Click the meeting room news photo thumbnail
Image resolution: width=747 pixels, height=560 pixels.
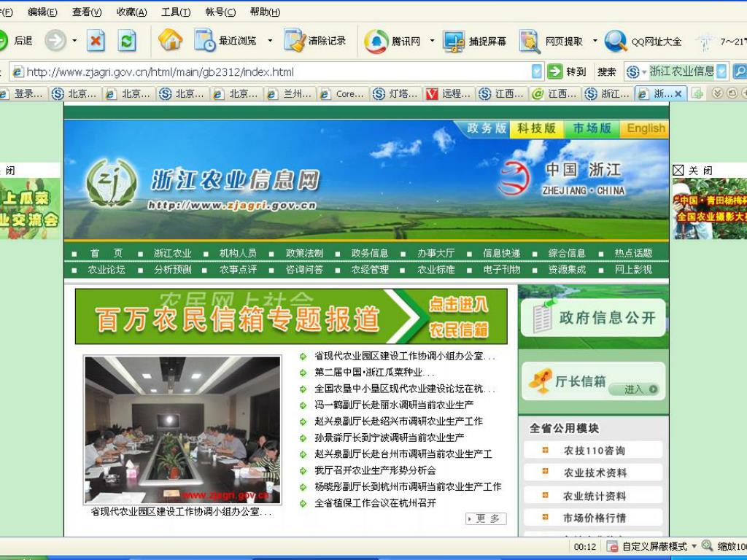click(x=182, y=429)
